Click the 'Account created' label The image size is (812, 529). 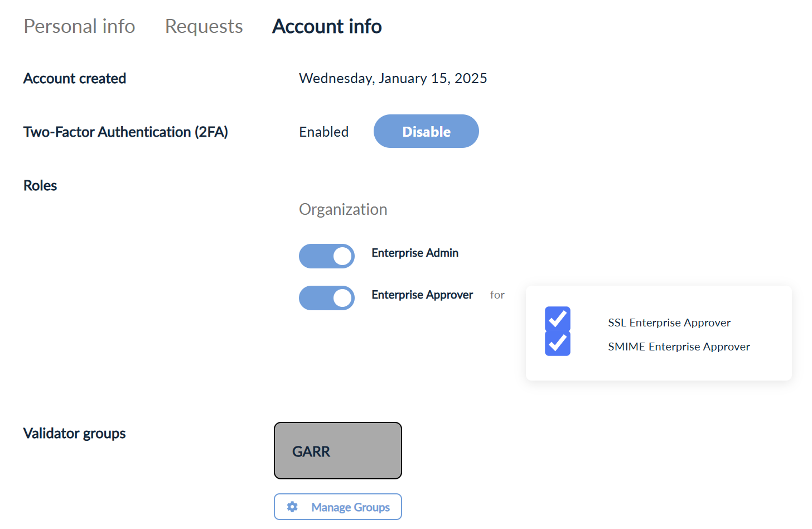75,78
